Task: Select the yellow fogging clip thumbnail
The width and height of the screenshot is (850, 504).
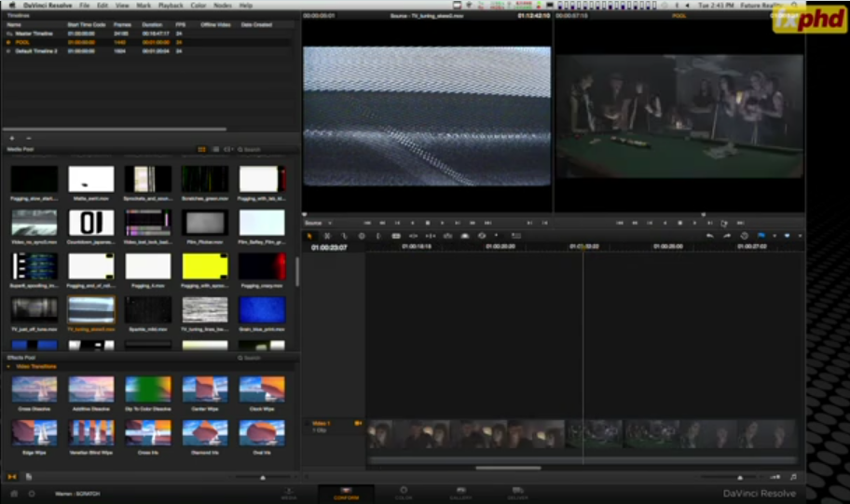Action: pyautogui.click(x=205, y=266)
